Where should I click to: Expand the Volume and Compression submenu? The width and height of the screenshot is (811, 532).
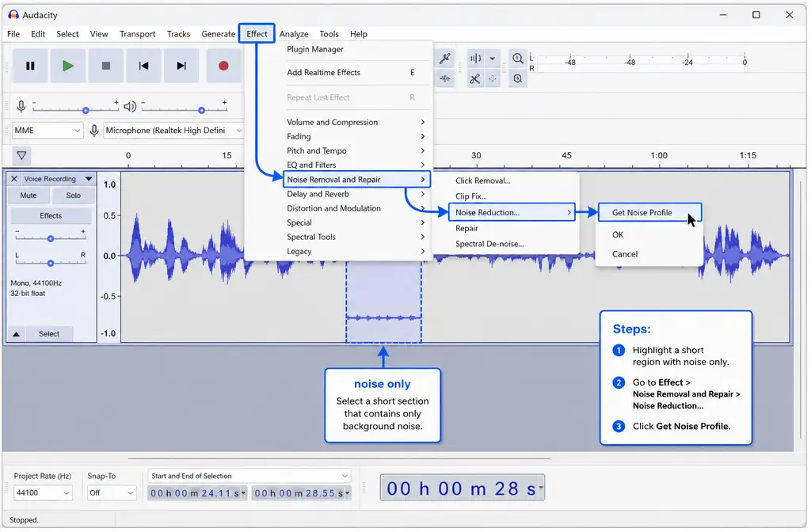tap(357, 122)
